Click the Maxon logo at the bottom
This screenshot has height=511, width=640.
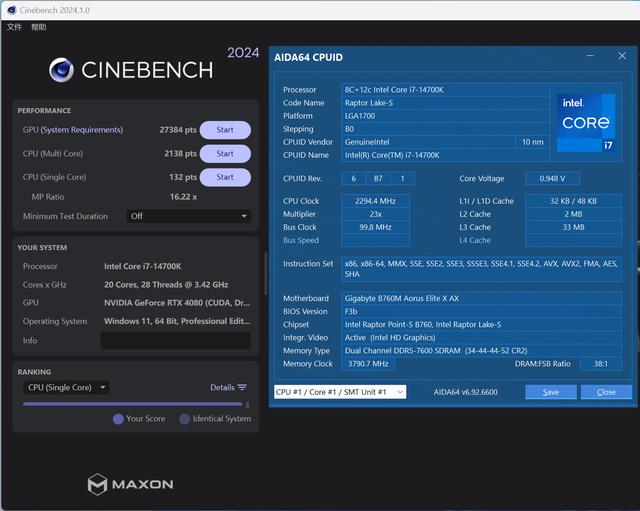pos(130,484)
